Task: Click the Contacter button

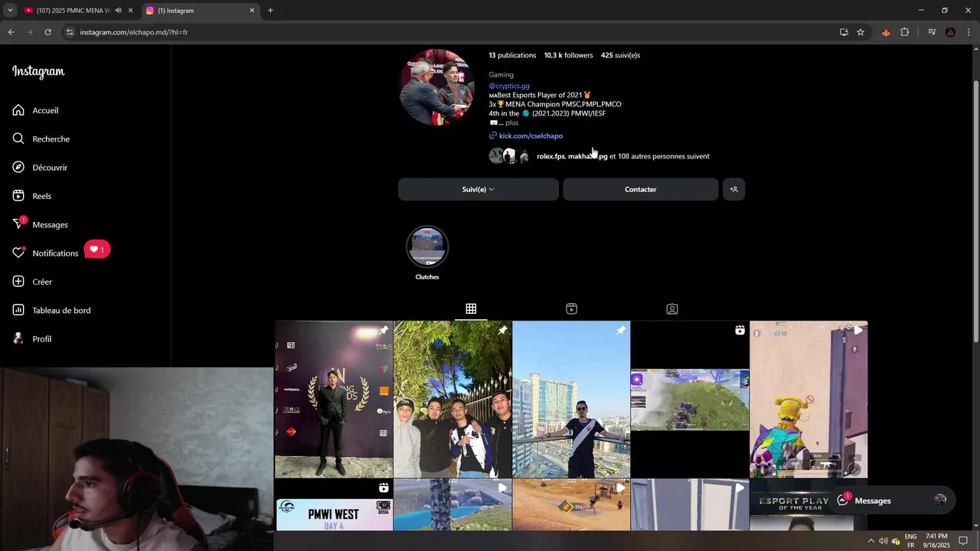Action: 640,189
